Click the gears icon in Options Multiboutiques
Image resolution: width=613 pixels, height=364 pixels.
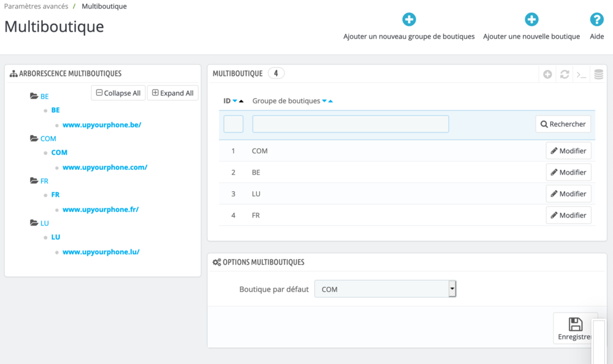(x=216, y=262)
